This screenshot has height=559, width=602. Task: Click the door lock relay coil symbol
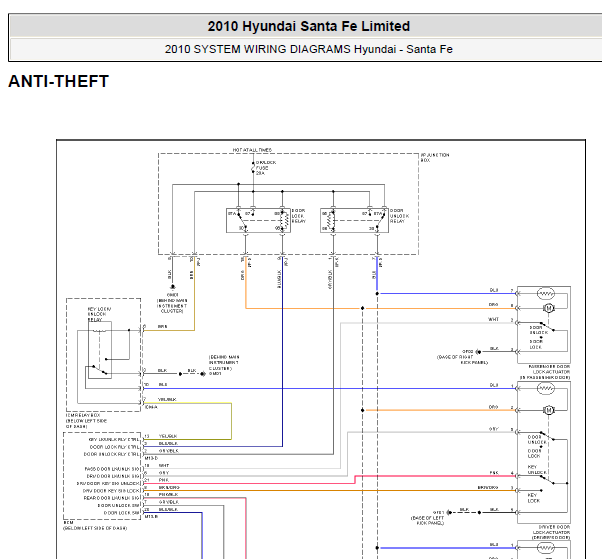[284, 221]
